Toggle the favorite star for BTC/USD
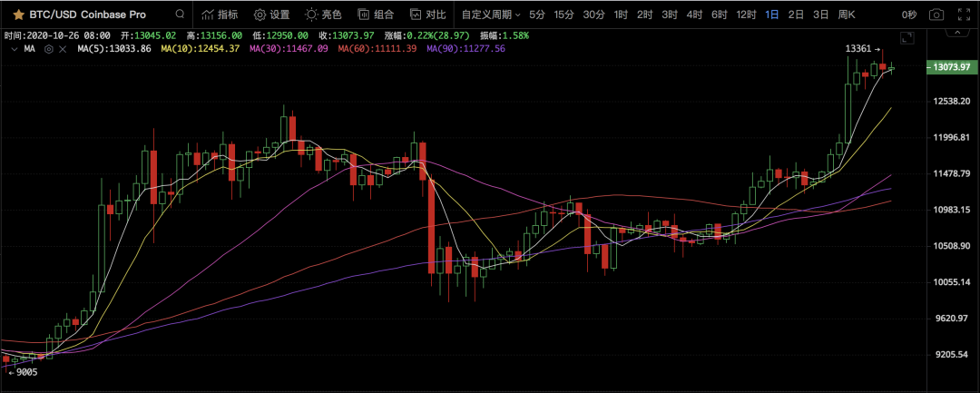This screenshot has width=980, height=393. pos(20,14)
